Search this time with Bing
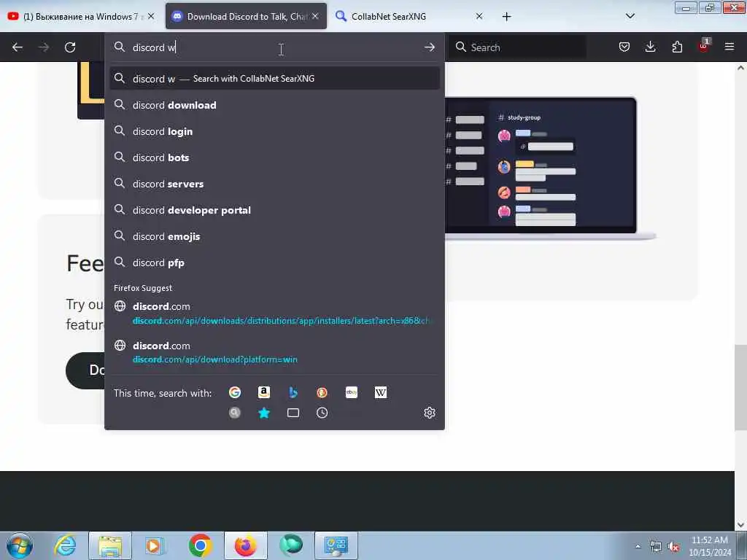The image size is (747, 560). 293,392
